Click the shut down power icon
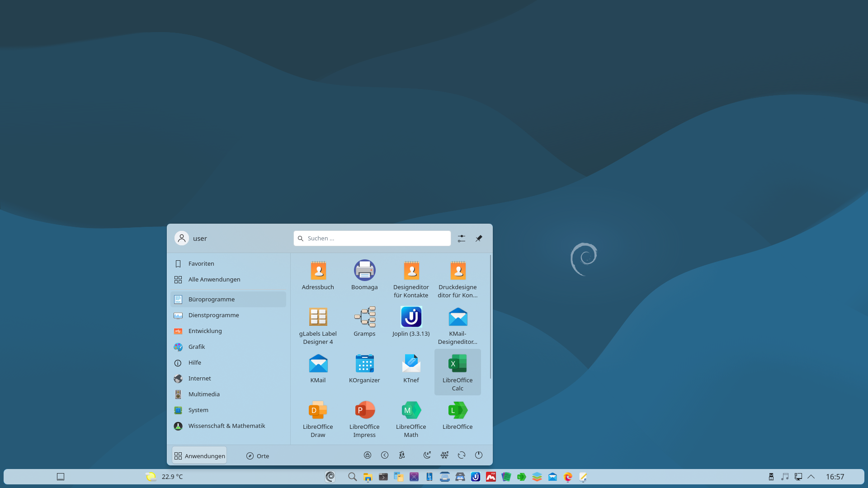Screen dimensions: 868x488 [x=479, y=455]
